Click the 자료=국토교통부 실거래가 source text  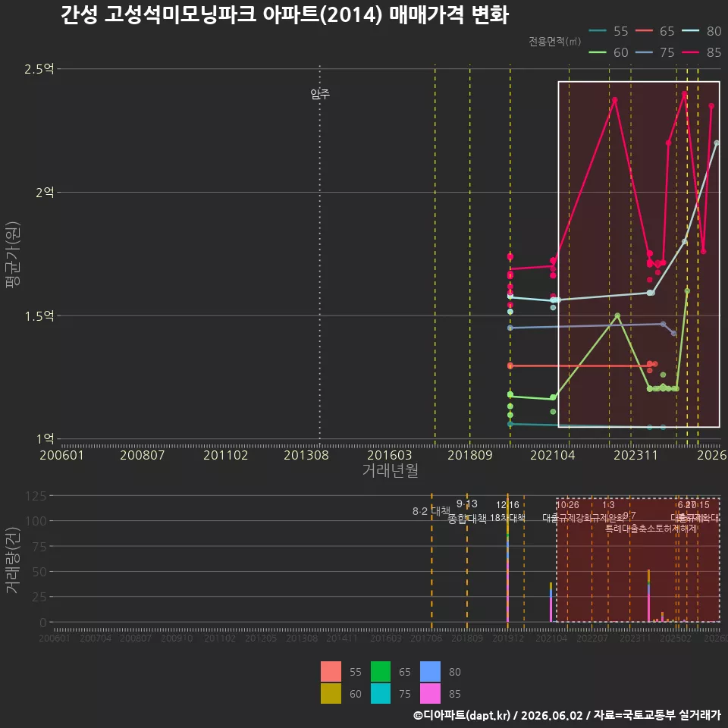coord(657,715)
